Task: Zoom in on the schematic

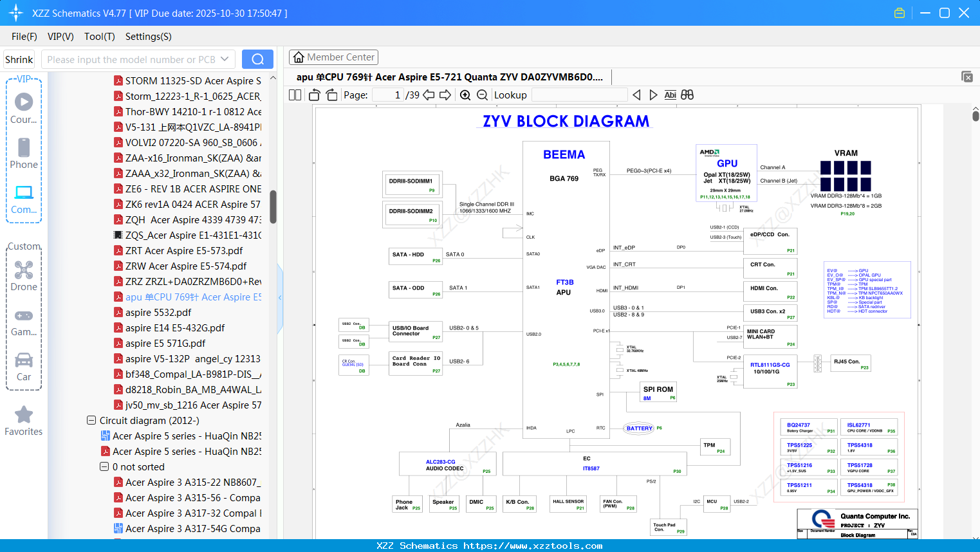Action: point(465,95)
